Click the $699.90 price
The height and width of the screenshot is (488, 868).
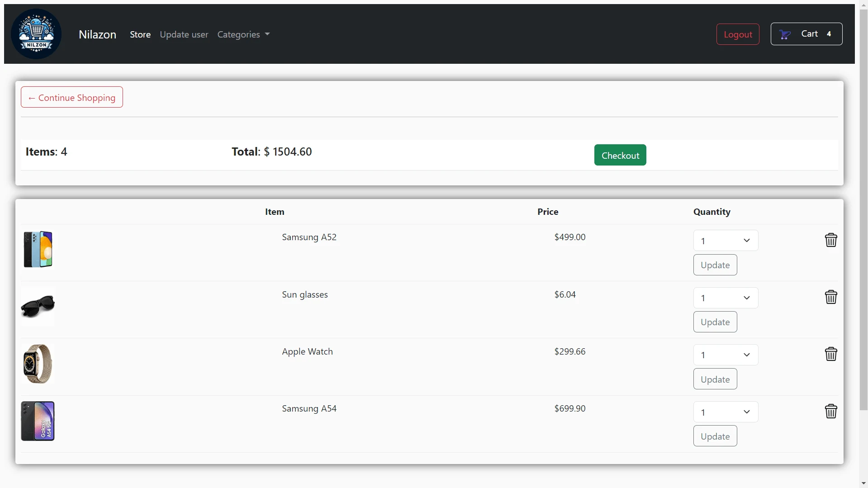pyautogui.click(x=570, y=408)
